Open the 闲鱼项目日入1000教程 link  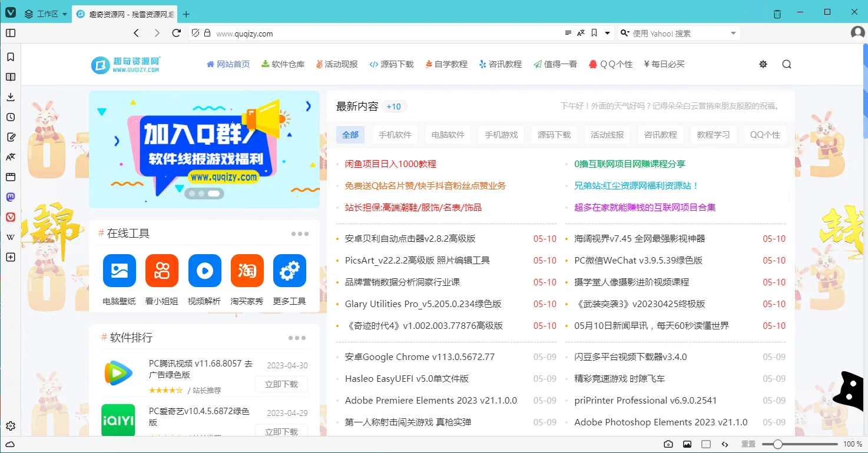click(390, 164)
